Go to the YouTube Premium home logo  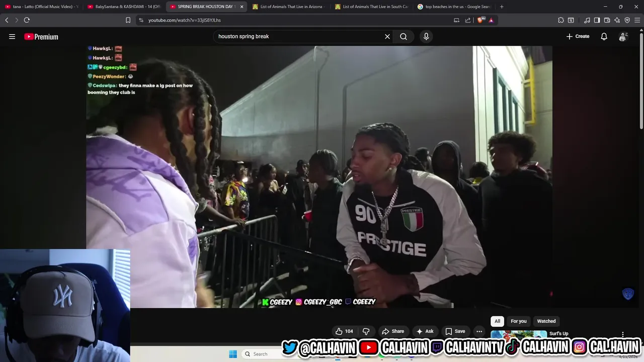(x=41, y=37)
